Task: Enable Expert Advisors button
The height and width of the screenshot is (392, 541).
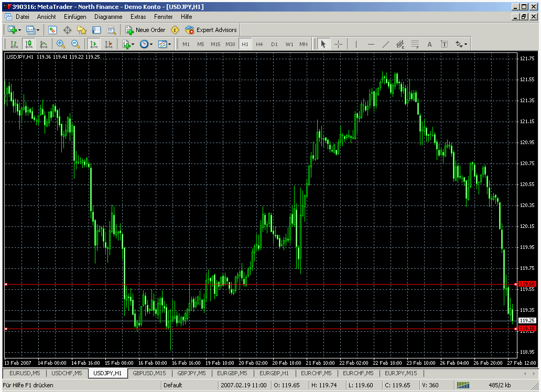Action: coord(211,30)
